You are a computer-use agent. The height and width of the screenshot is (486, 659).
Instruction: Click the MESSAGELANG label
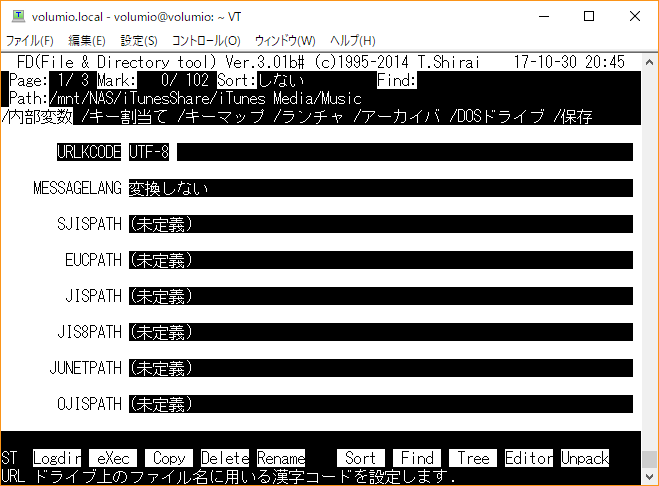pyautogui.click(x=77, y=188)
